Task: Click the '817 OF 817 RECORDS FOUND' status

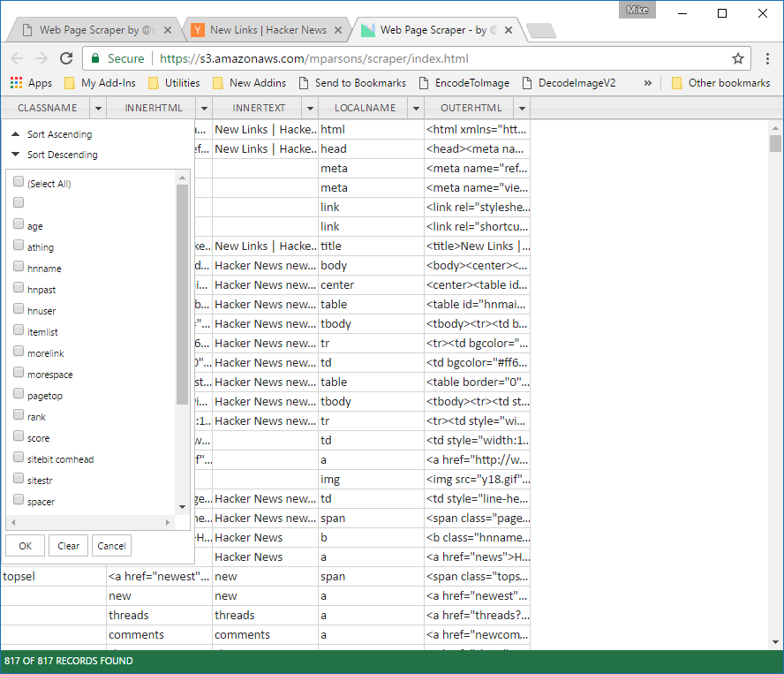Action: click(x=69, y=661)
